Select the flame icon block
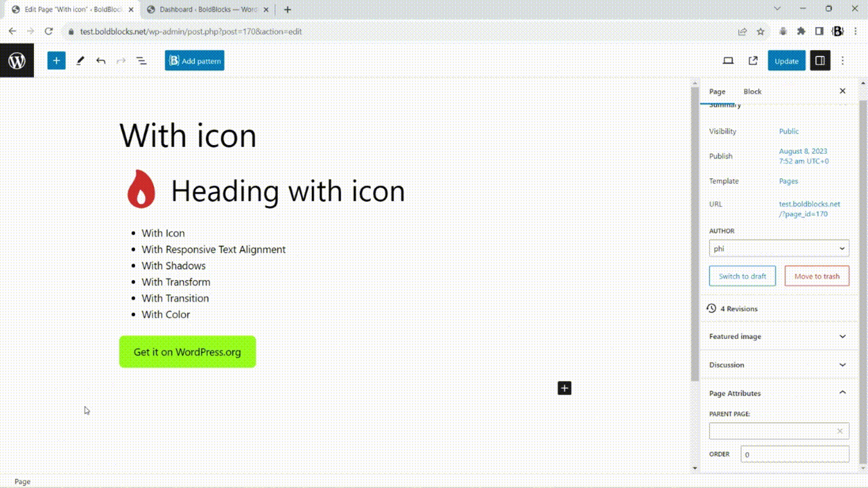868x488 pixels. (x=141, y=189)
